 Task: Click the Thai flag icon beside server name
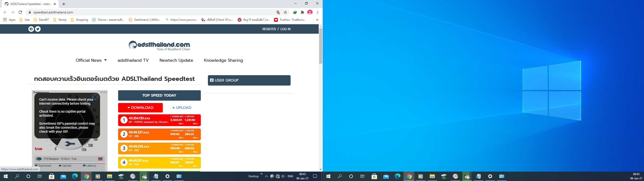(x=100, y=159)
